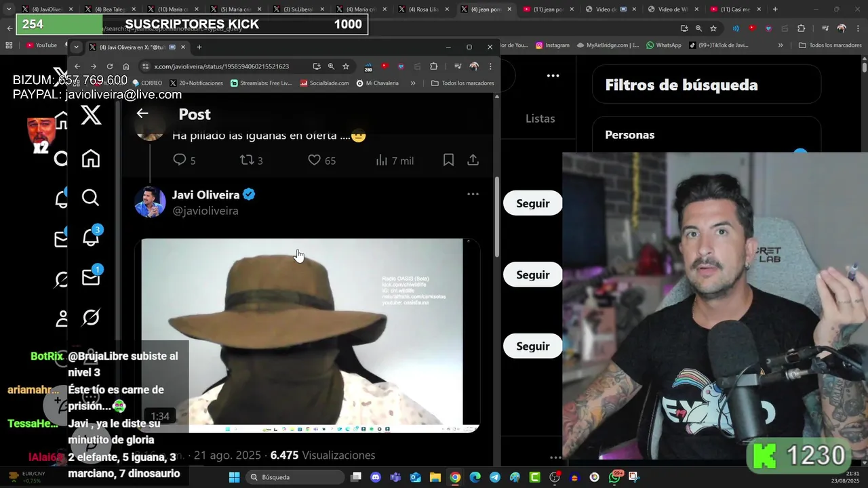Open Streamlabs bookmark
This screenshot has height=488, width=868.
[261, 83]
